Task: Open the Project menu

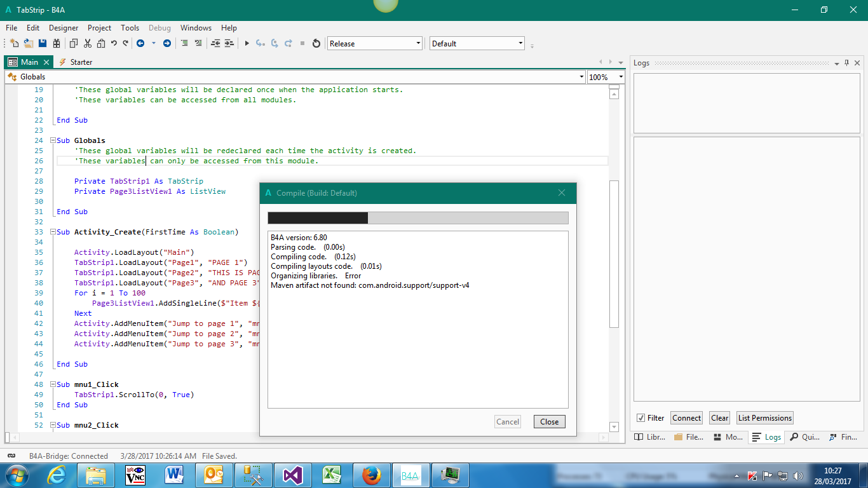Action: tap(99, 28)
